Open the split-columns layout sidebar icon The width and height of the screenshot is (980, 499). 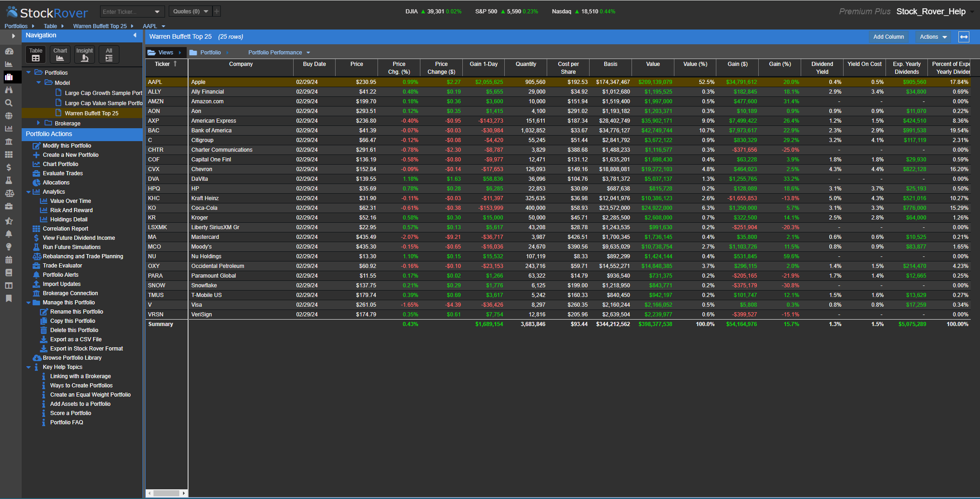[9, 285]
